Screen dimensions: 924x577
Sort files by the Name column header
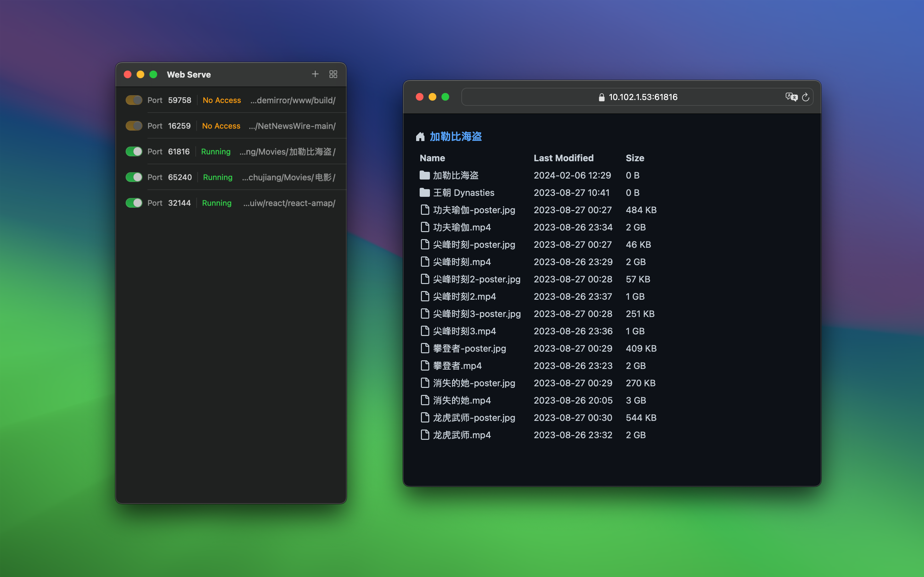(432, 158)
